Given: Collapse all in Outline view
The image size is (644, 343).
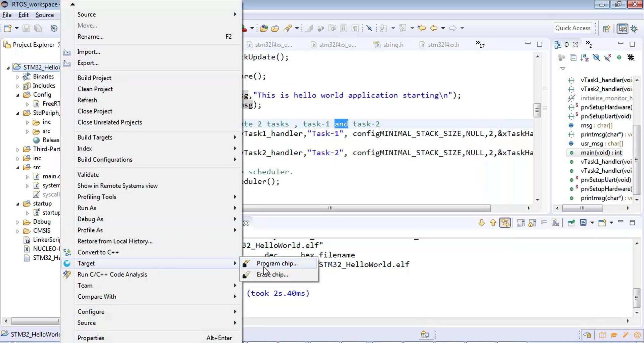Looking at the screenshot, I should (x=573, y=58).
